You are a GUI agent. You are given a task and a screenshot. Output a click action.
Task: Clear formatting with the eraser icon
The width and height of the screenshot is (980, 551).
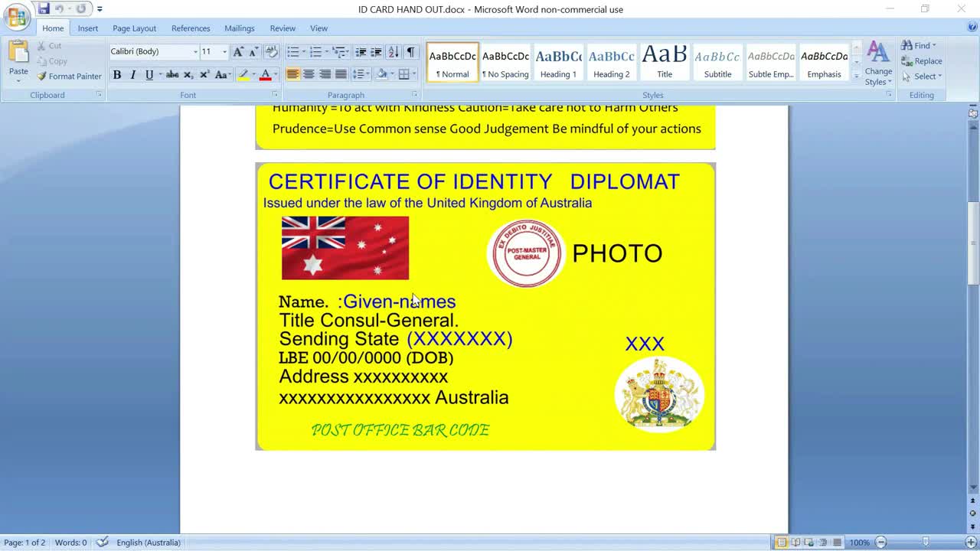tap(271, 51)
